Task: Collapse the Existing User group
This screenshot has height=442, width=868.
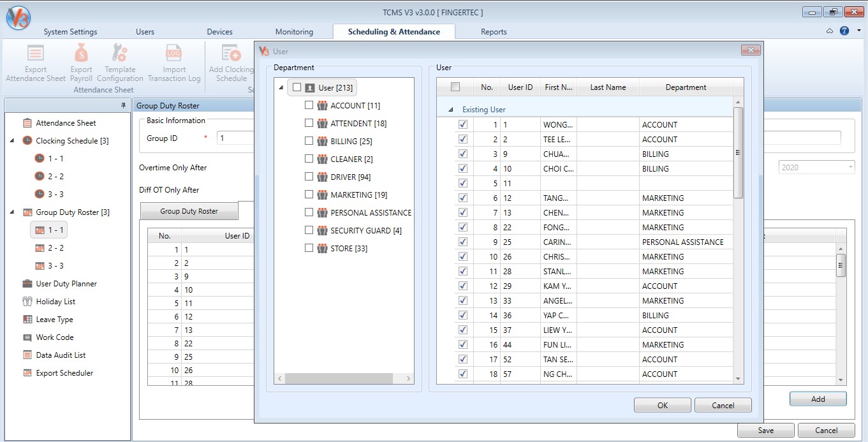Action: pyautogui.click(x=452, y=110)
